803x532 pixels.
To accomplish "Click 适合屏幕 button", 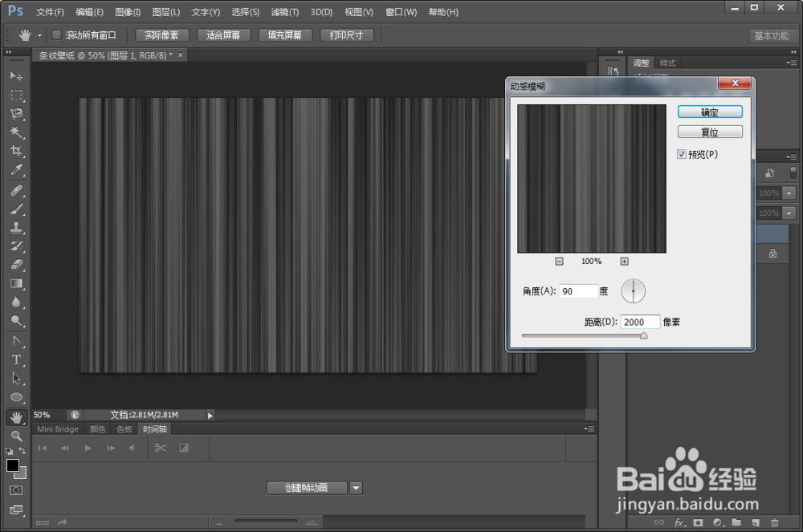I will coord(223,35).
